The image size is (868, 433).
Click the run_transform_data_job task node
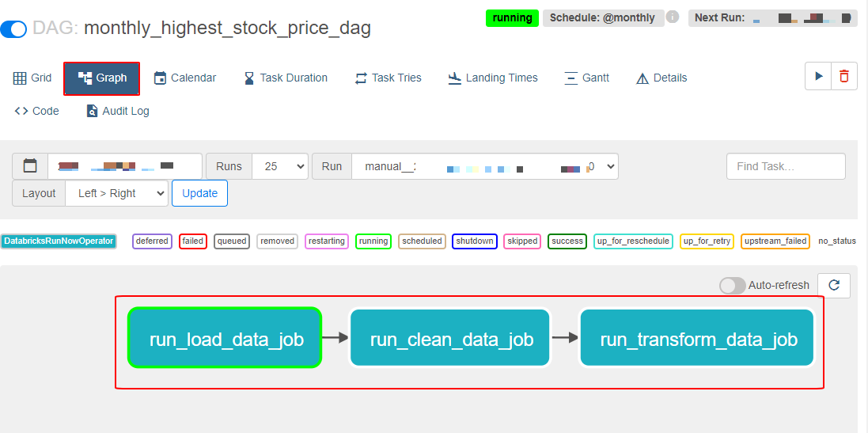(697, 338)
